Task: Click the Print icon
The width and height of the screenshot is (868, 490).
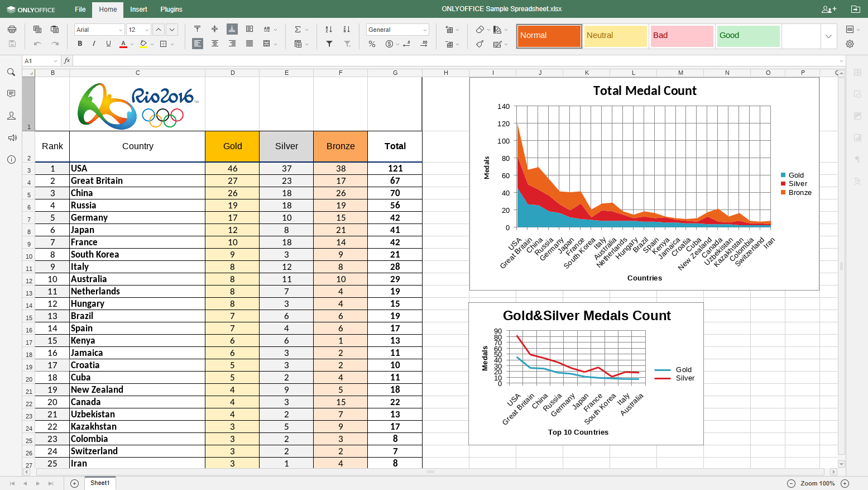Action: point(12,30)
